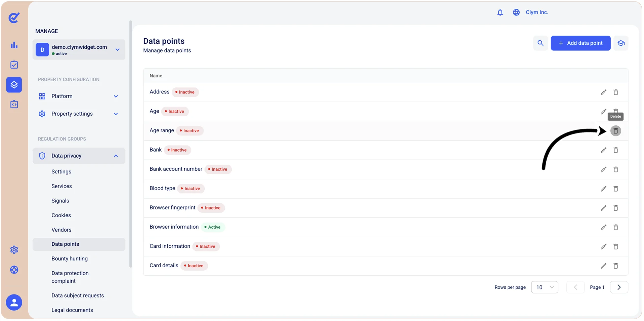Expand Property settings section
Viewport: 644px width, 321px height.
click(79, 114)
